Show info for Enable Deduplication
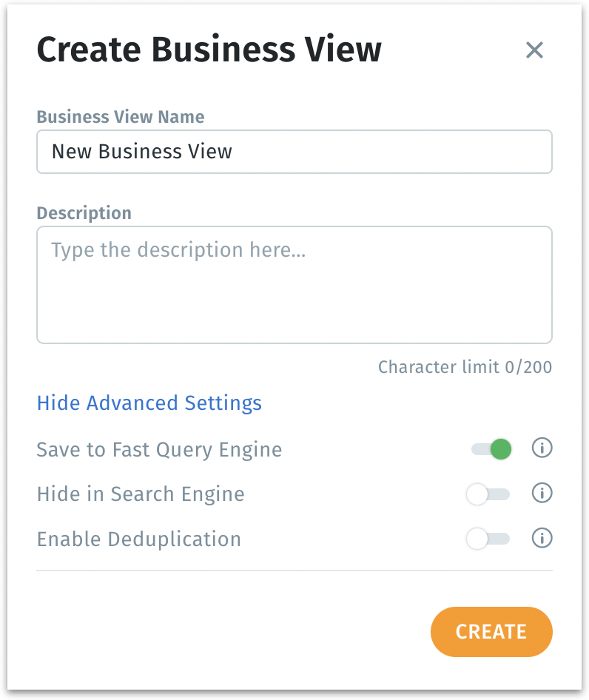 [542, 538]
